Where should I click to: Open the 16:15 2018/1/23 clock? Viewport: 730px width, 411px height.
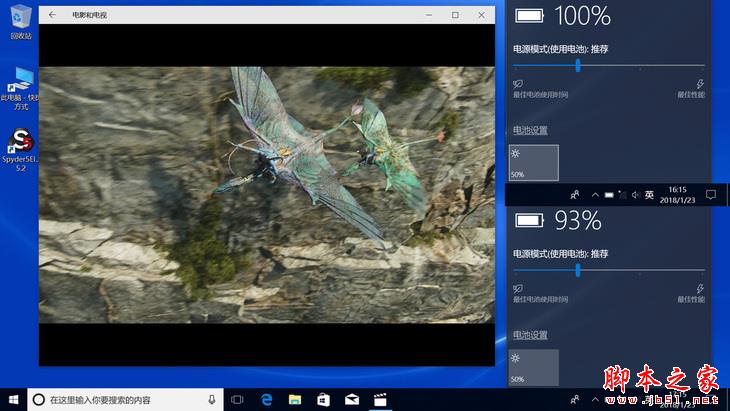coord(677,195)
